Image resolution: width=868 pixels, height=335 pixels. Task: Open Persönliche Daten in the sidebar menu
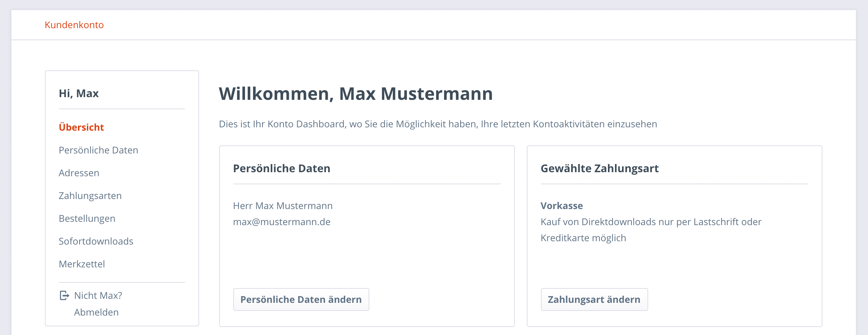pyautogui.click(x=99, y=150)
